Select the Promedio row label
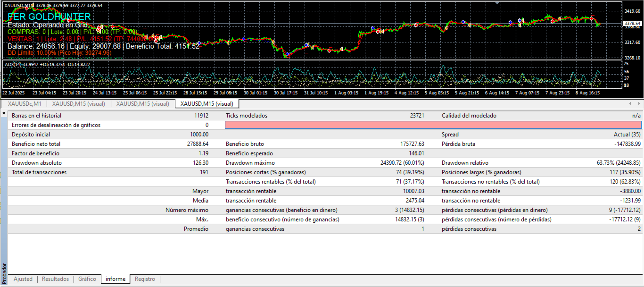The image size is (644, 287). click(x=196, y=229)
